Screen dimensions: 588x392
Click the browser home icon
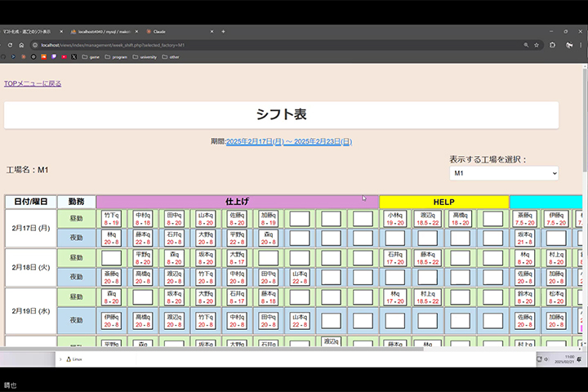tap(21, 45)
